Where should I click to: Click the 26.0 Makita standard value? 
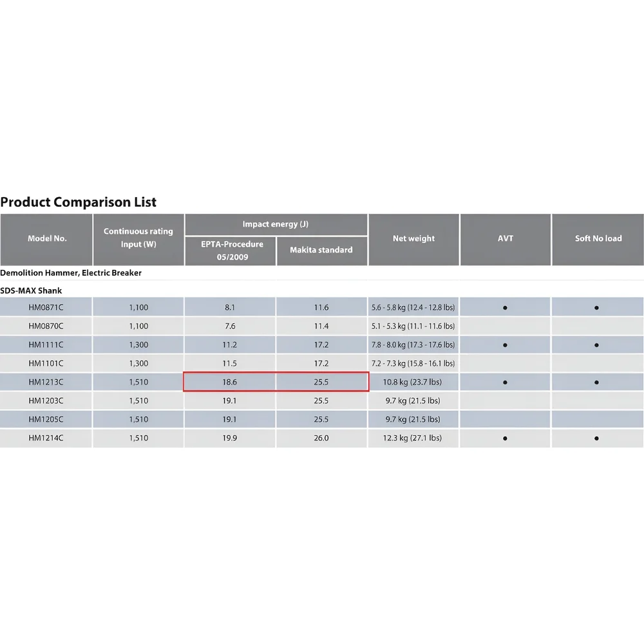[x=321, y=438]
